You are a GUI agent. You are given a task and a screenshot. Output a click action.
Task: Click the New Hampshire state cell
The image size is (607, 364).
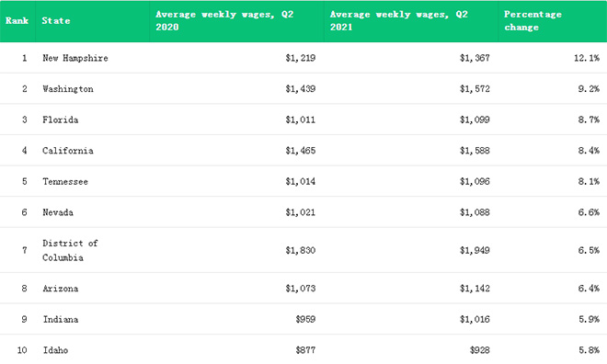[x=75, y=58]
